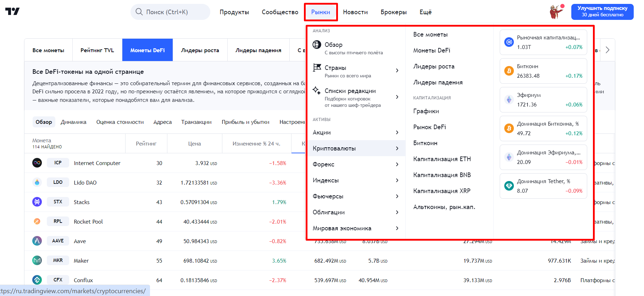
Task: Open Рынок DeFi link
Action: tap(429, 127)
